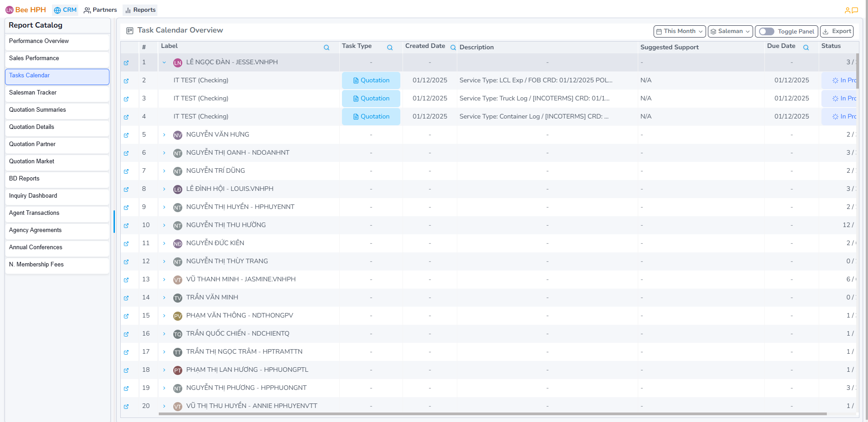Click the calendar icon in This Month filter
The height and width of the screenshot is (422, 868).
(659, 31)
